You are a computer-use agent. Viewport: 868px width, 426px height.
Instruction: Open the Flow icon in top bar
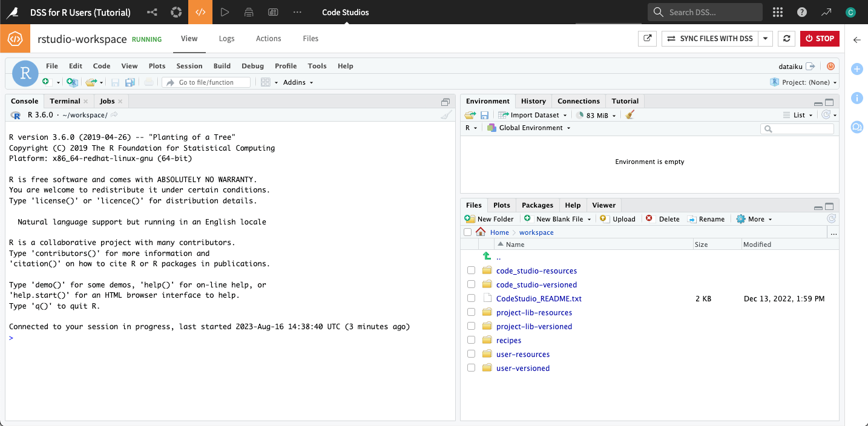tap(152, 12)
